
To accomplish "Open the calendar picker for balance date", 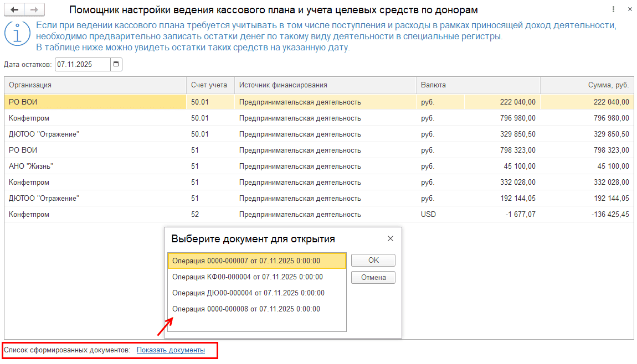I will (x=116, y=64).
